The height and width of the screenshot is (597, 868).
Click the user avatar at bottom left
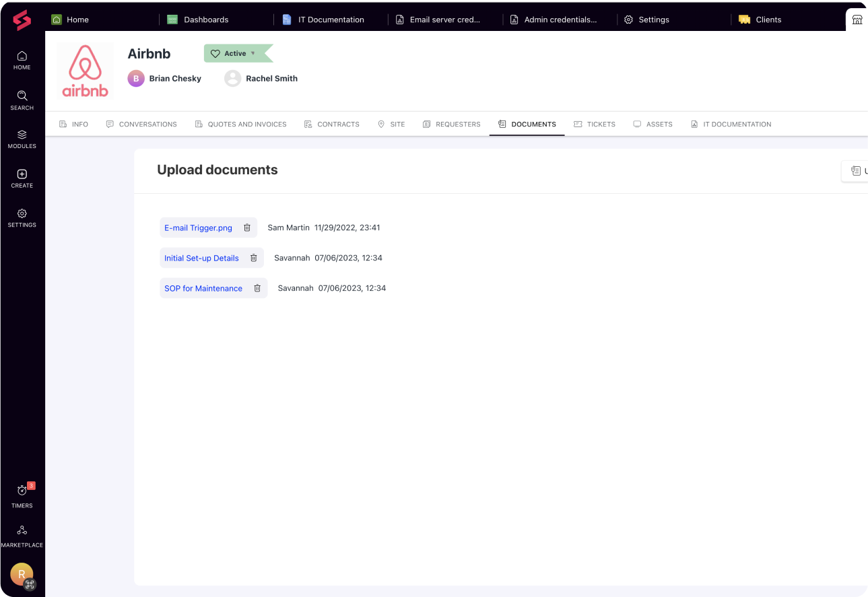pyautogui.click(x=22, y=574)
